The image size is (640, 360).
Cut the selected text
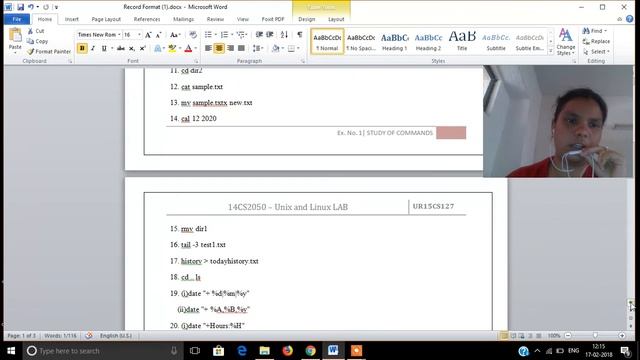[x=36, y=31]
